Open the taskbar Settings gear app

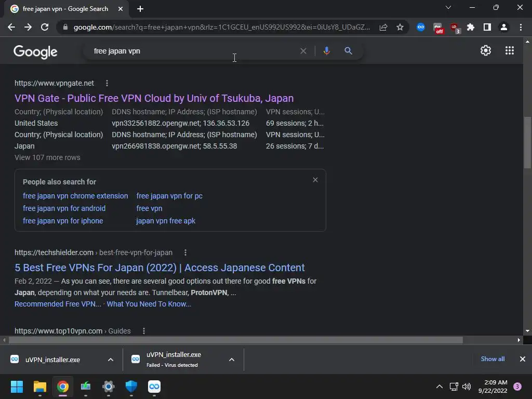coord(108,387)
